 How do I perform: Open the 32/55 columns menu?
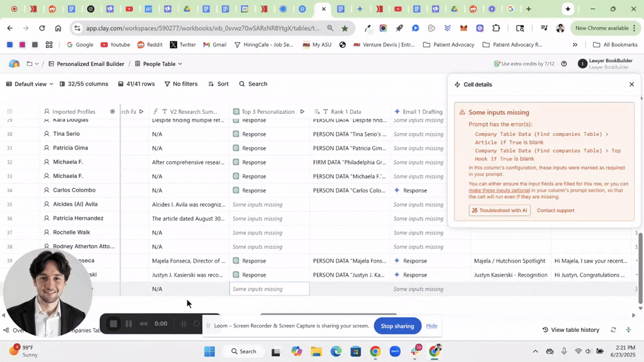pos(83,84)
